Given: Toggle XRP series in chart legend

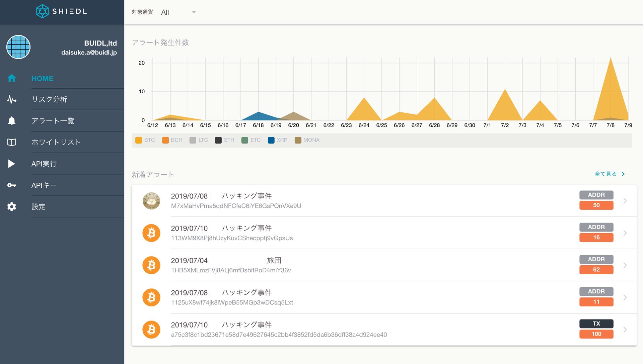Looking at the screenshot, I should [278, 140].
